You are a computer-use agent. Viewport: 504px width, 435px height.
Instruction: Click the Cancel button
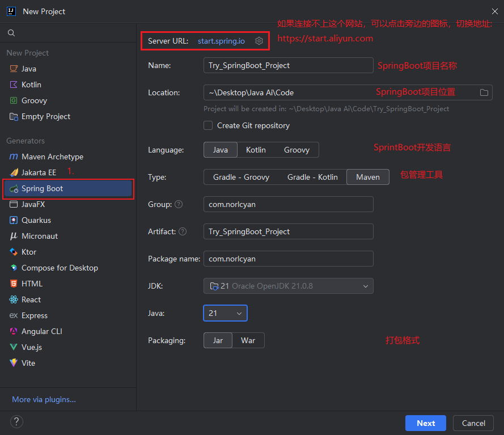click(473, 423)
